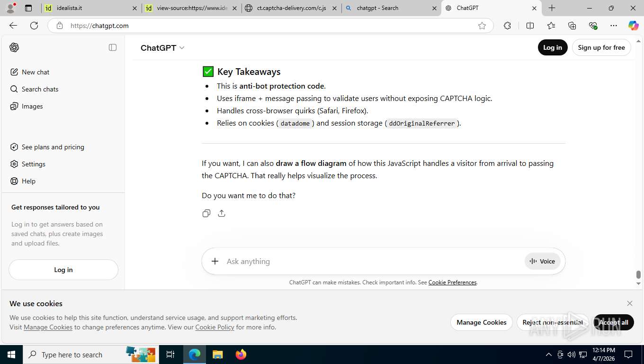This screenshot has height=364, width=644.
Task: Click the ChatGPT logo in sidebar
Action: 14,47
